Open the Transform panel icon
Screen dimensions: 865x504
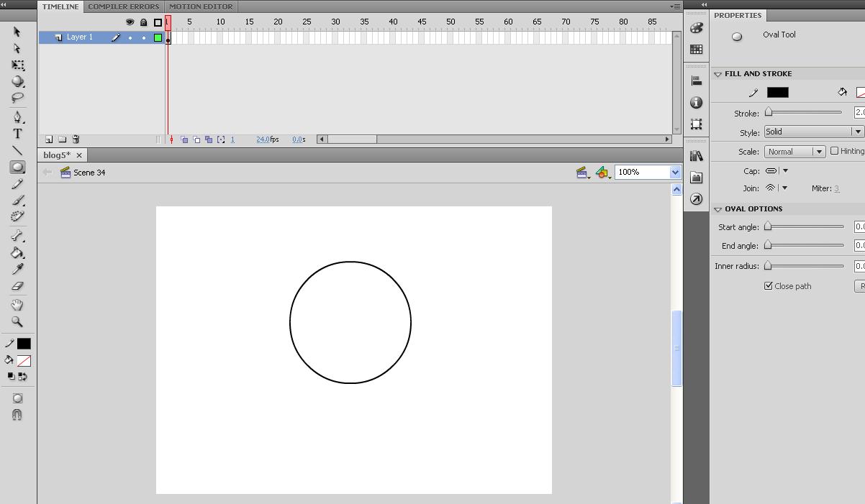[x=696, y=124]
